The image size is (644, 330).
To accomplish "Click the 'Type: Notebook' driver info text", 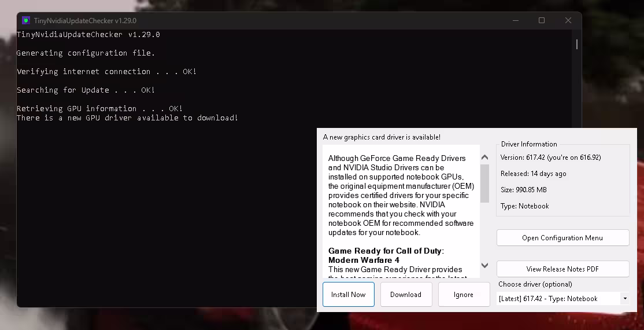I will [x=524, y=206].
